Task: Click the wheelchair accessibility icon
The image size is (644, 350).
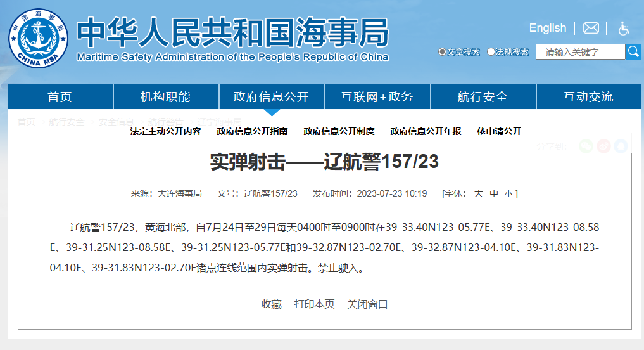Action: pyautogui.click(x=624, y=28)
